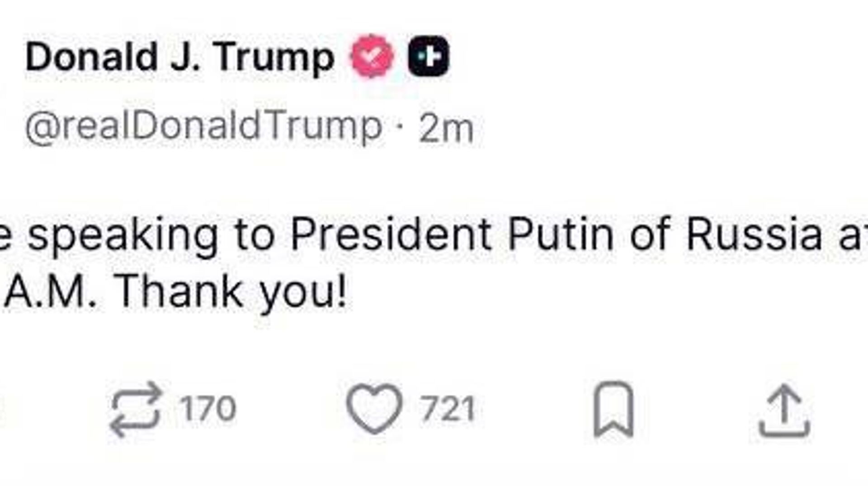View the 721 likes count

pyautogui.click(x=448, y=409)
